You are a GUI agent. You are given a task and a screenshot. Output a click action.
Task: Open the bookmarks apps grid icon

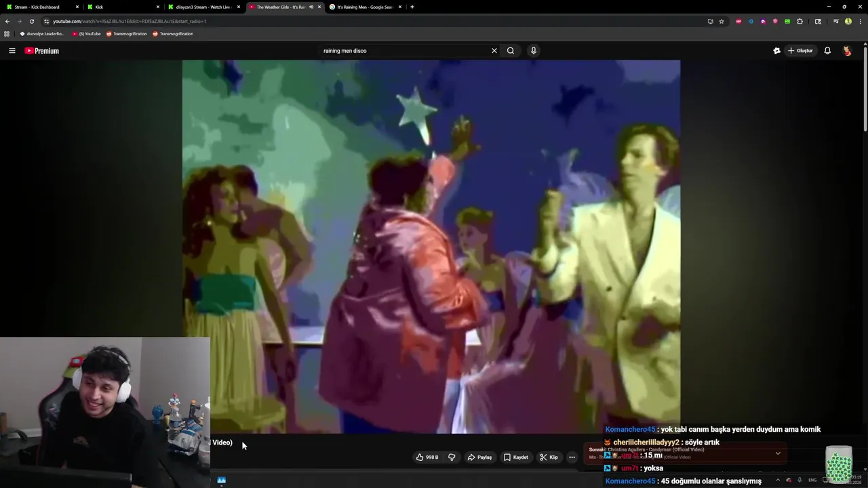coord(7,34)
